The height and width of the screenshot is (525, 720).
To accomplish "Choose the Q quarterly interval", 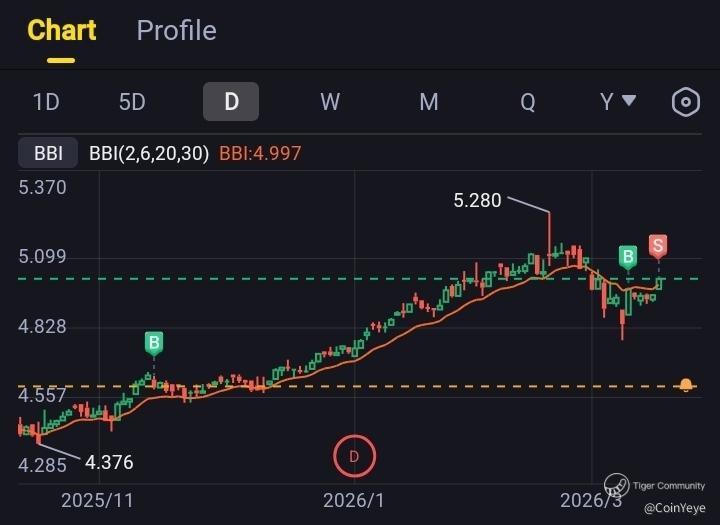I will [527, 102].
